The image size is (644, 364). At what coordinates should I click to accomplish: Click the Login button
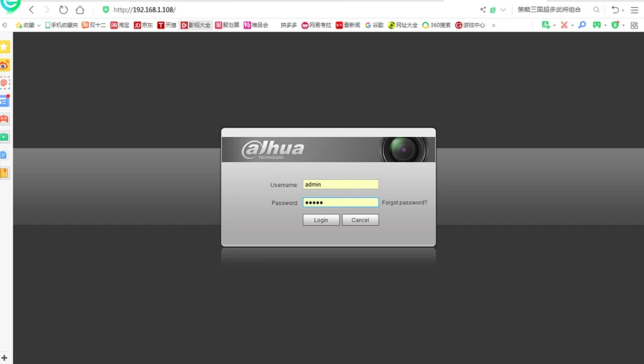tap(321, 220)
